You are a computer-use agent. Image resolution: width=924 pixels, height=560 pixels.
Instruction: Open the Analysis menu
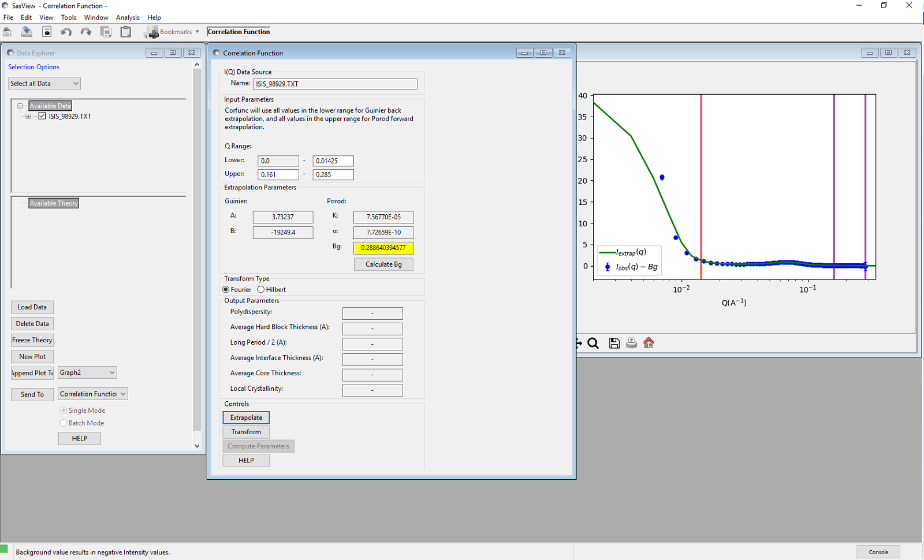point(128,17)
